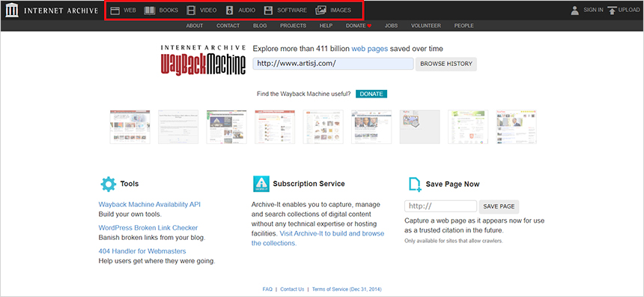Open the seventh grayed snapshot thumbnail

coord(420,127)
